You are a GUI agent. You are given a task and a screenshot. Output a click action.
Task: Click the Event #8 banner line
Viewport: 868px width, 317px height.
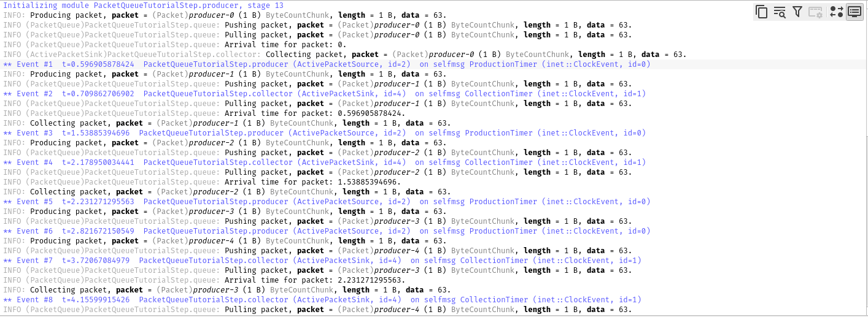pyautogui.click(x=322, y=300)
